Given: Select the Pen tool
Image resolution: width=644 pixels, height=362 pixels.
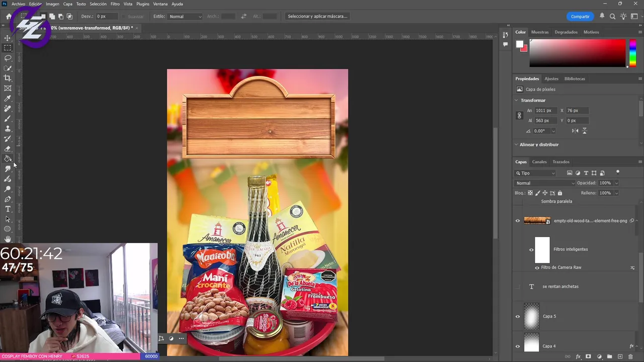Looking at the screenshot, I should point(8,199).
